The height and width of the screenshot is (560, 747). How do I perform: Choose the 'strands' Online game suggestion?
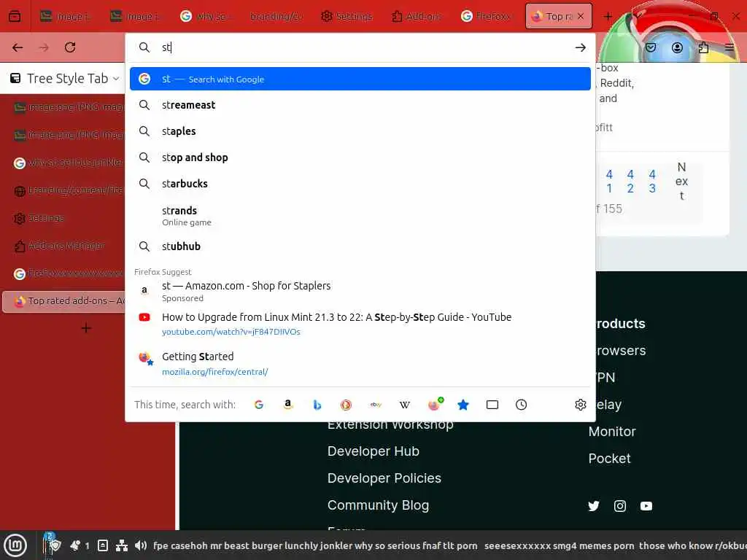tap(360, 216)
